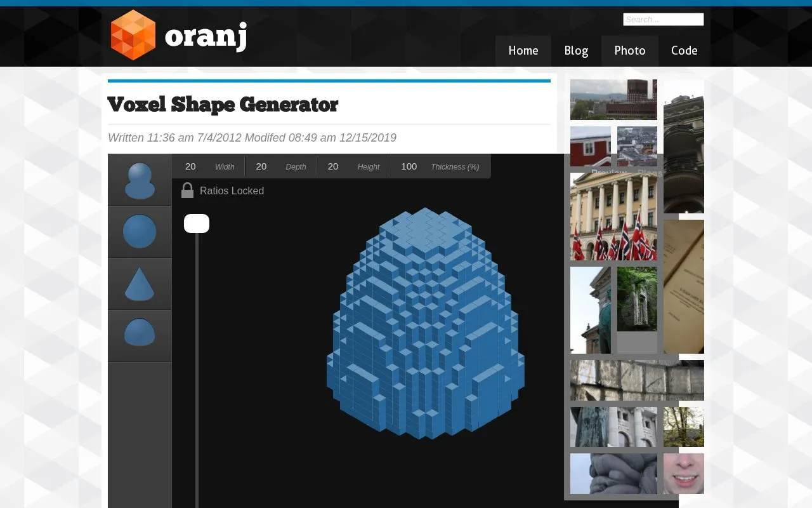Open the Home menu item
The width and height of the screenshot is (812, 508).
point(523,51)
